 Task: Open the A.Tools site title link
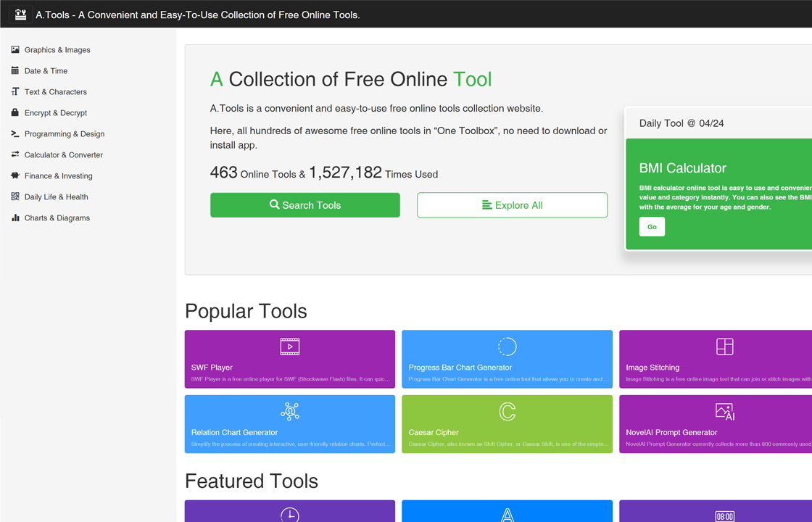click(198, 14)
